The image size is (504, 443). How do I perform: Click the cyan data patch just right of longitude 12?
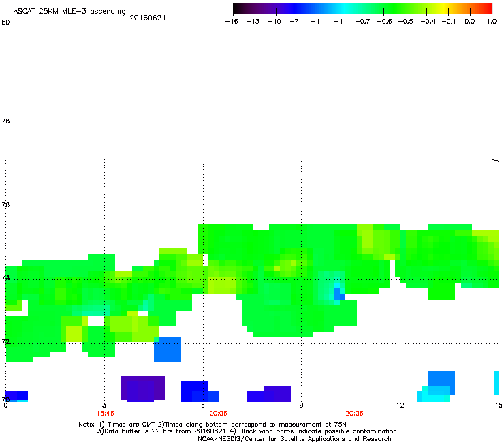tap(433, 394)
